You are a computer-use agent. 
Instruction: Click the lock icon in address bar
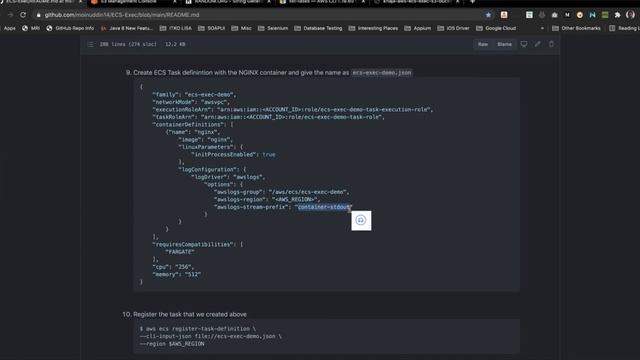(x=38, y=15)
